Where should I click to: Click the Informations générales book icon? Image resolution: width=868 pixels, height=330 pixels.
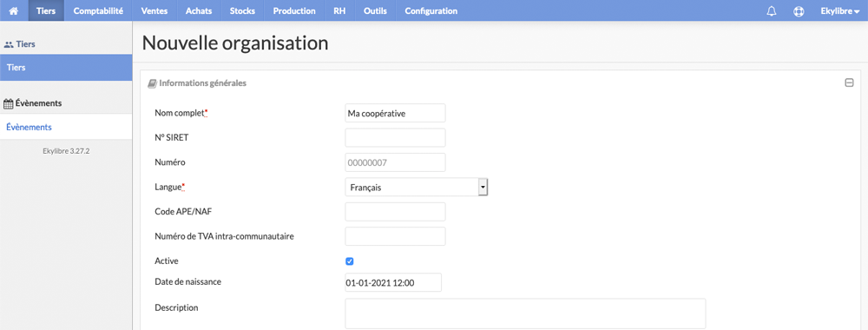coord(152,83)
